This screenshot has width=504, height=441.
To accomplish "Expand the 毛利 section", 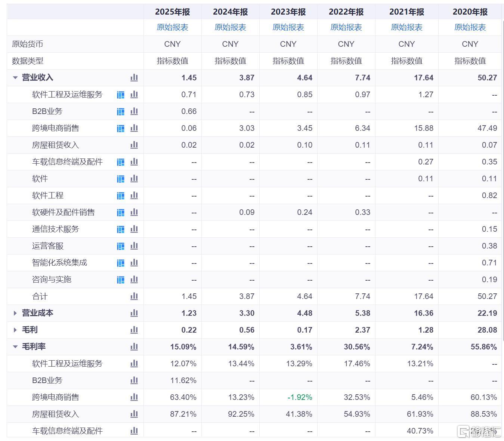I will click(15, 330).
